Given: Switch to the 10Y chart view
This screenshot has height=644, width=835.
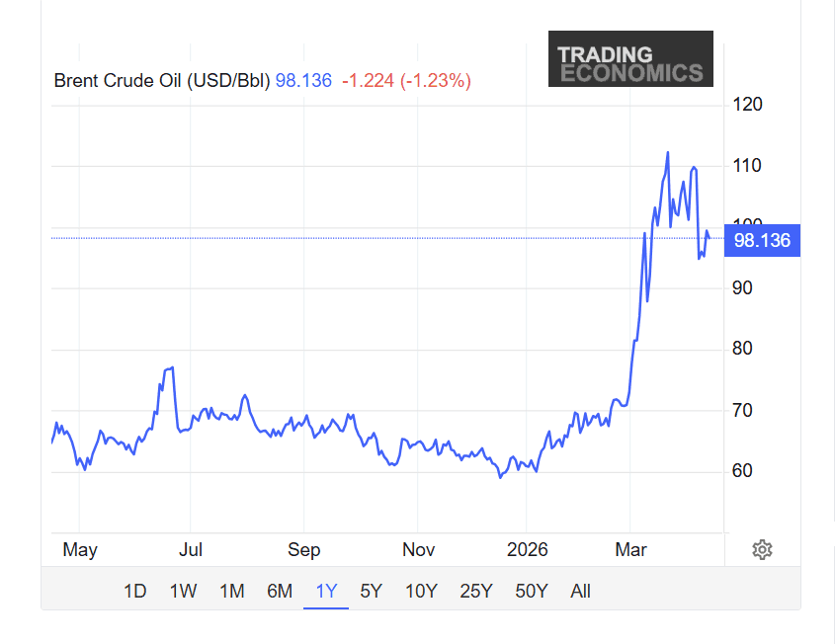Looking at the screenshot, I should (x=420, y=590).
